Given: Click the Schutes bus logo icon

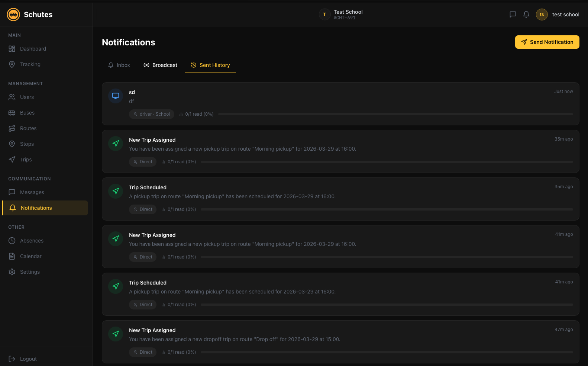Looking at the screenshot, I should click(x=13, y=15).
